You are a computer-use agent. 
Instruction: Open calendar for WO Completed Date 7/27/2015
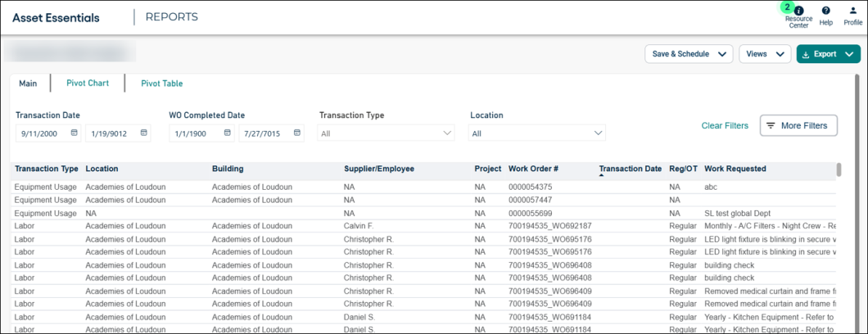(296, 133)
